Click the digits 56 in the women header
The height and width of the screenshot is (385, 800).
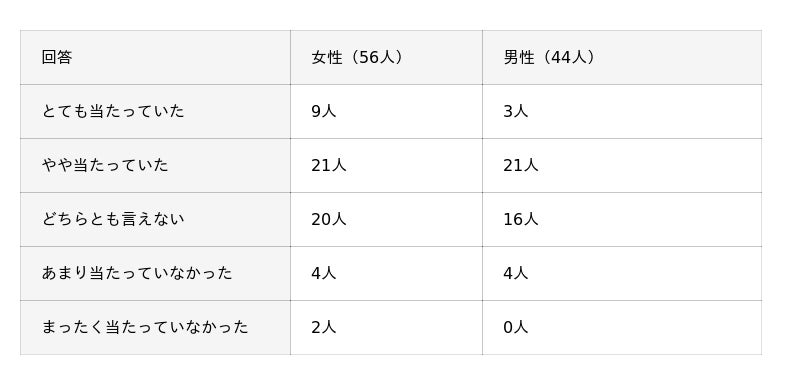point(369,58)
